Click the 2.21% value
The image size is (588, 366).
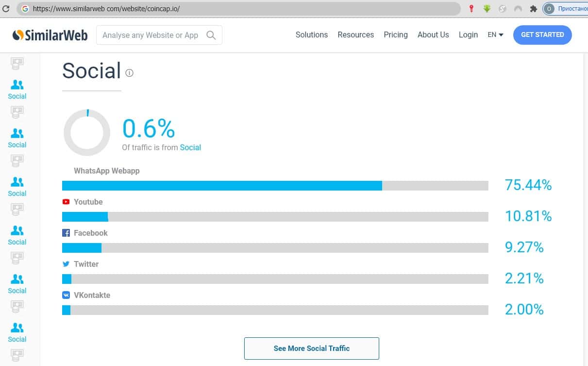pos(524,279)
